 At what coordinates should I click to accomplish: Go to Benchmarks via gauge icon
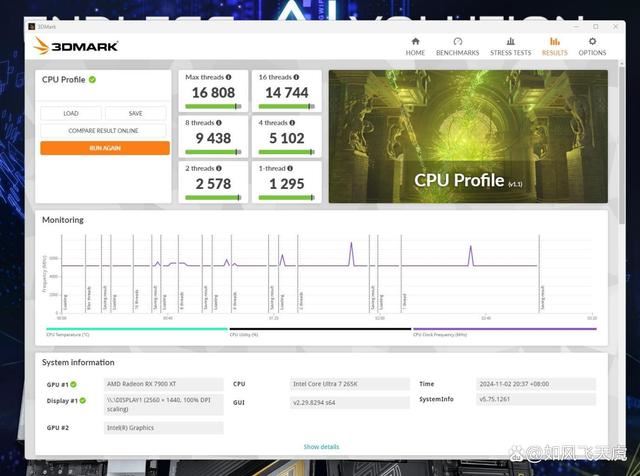pyautogui.click(x=457, y=42)
